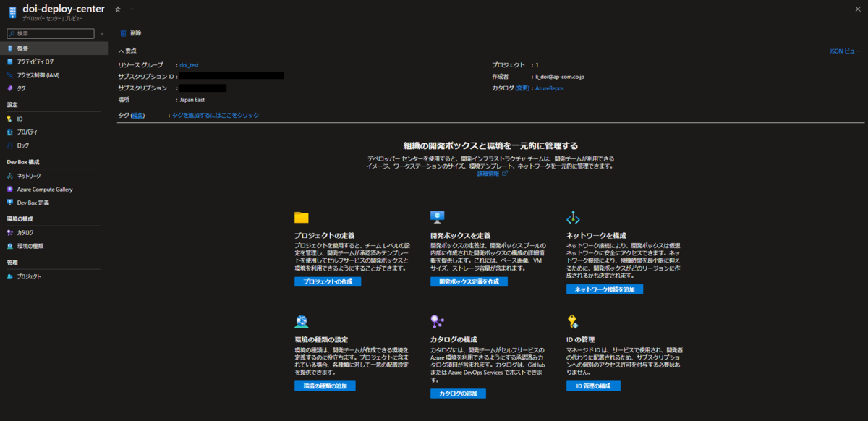Click the ロック padlock icon
868x421 pixels.
10,145
